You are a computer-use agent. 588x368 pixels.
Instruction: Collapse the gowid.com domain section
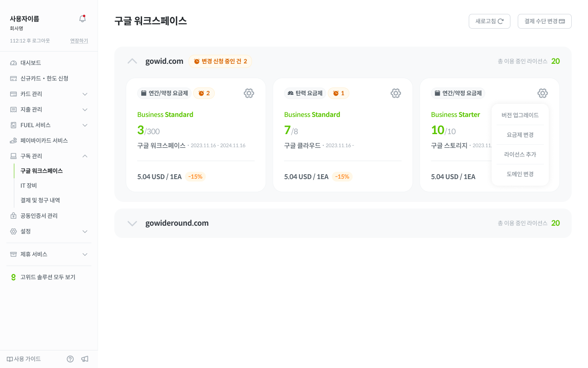pos(132,61)
